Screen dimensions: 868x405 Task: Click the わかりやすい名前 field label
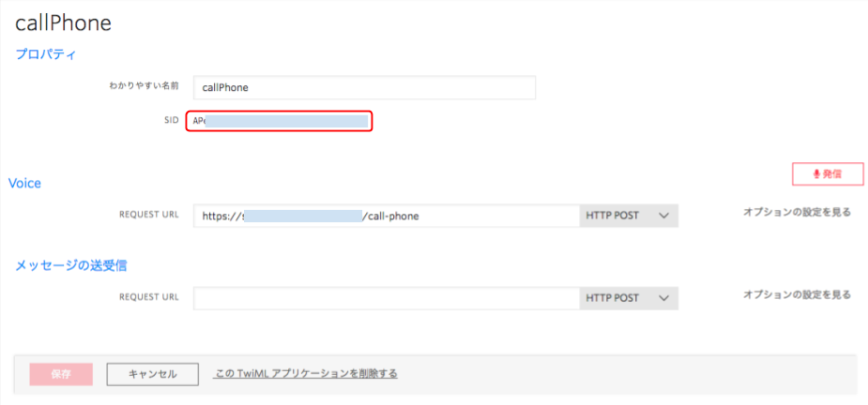click(143, 86)
